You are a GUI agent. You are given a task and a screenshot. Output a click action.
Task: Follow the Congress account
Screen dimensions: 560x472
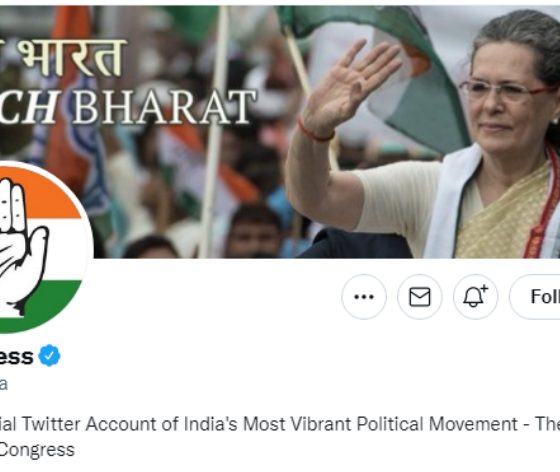click(535, 297)
